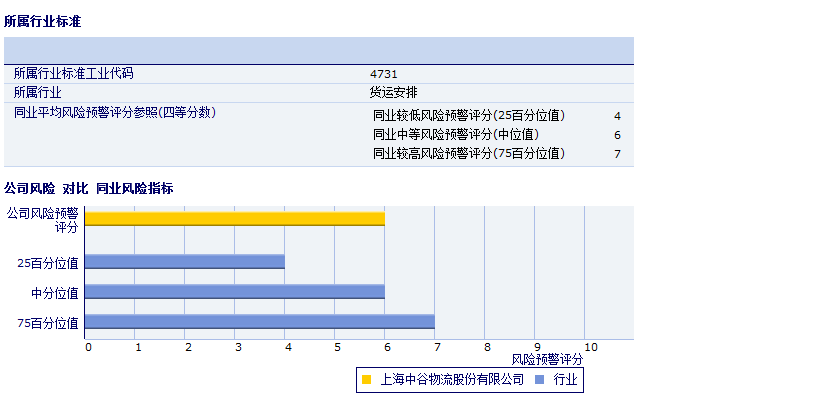Select the 75百分位值 blue bar

pos(260,322)
